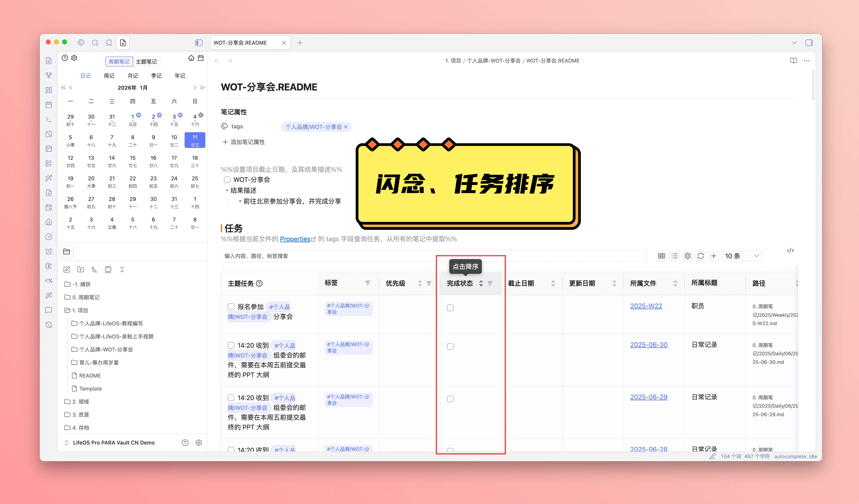The height and width of the screenshot is (504, 859).
Task: Check the WOT-分享会 task checkbox
Action: 227,180
